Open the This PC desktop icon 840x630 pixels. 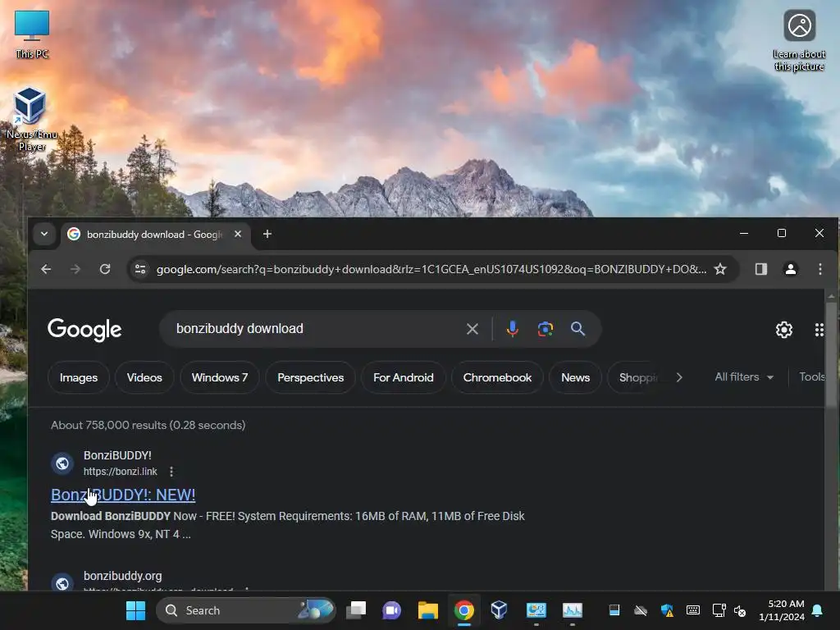[x=32, y=34]
